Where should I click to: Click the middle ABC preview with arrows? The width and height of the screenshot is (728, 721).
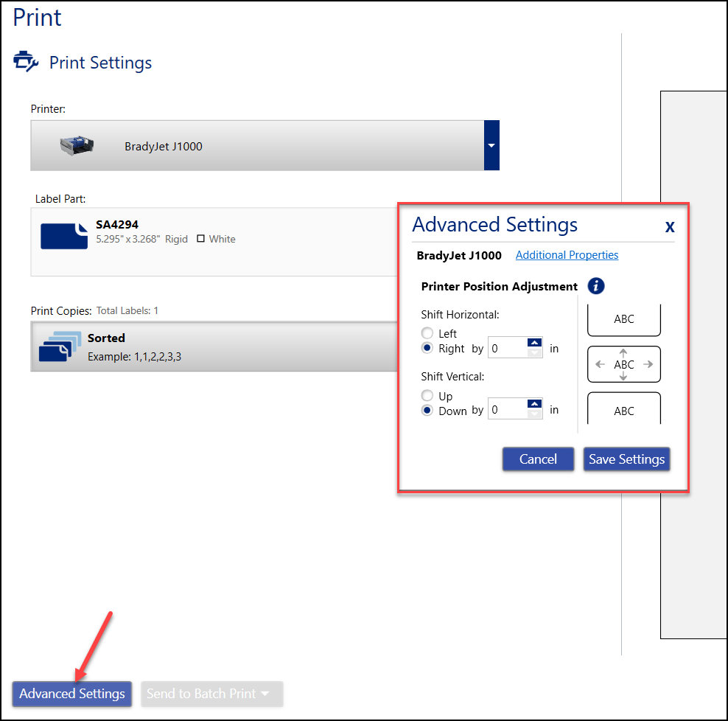[623, 364]
